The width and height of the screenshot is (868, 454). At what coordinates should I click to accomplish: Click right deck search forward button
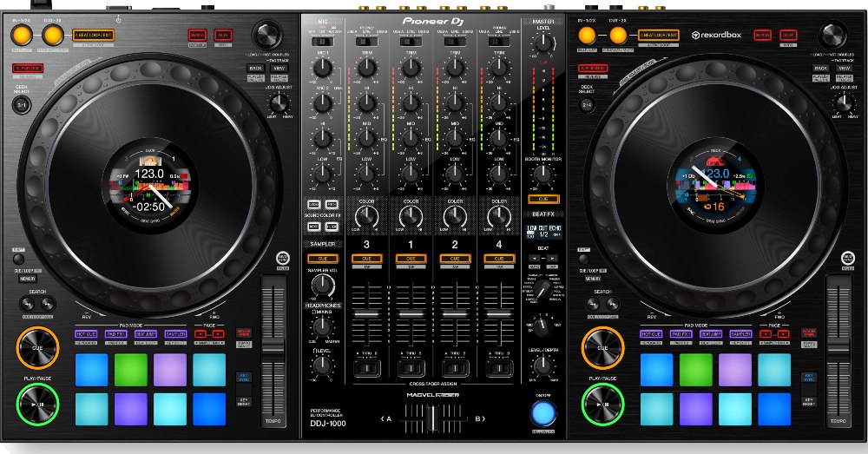click(x=613, y=304)
